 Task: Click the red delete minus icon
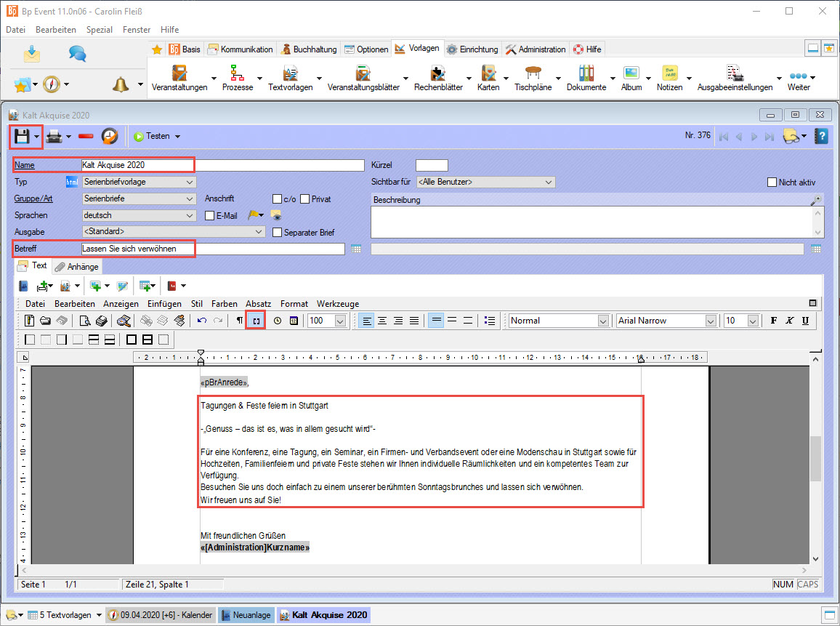coord(86,136)
